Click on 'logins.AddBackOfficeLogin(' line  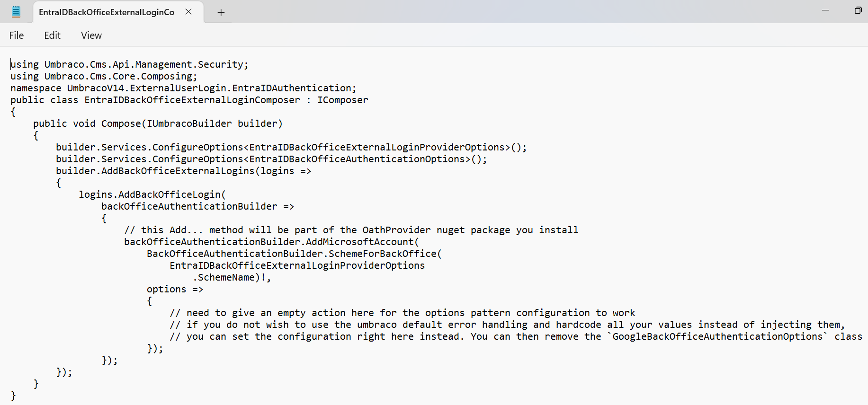[152, 194]
